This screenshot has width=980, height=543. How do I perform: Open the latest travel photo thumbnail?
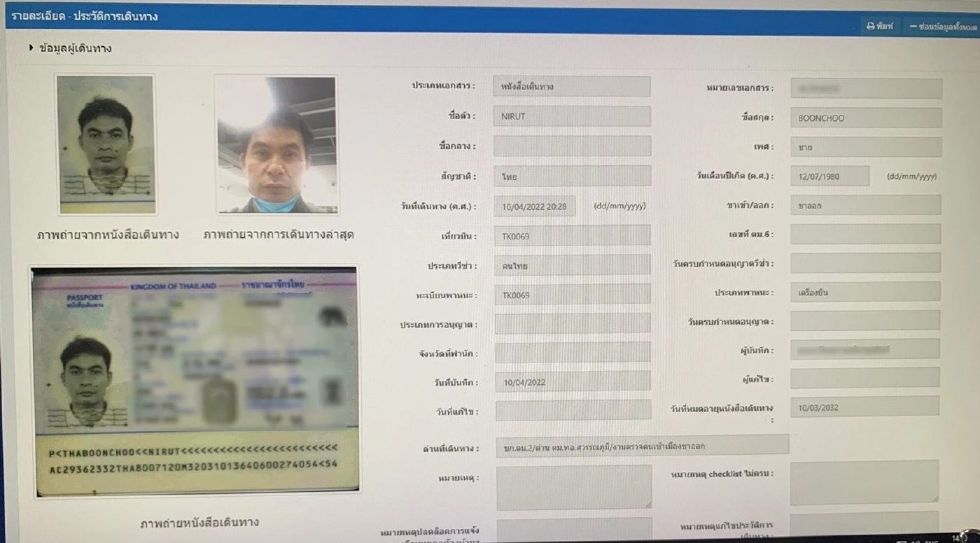(276, 144)
